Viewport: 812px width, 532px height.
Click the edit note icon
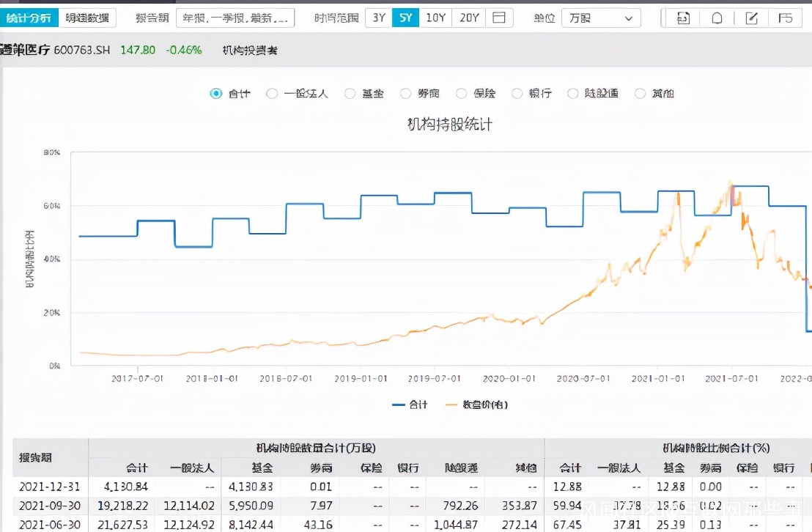click(751, 18)
